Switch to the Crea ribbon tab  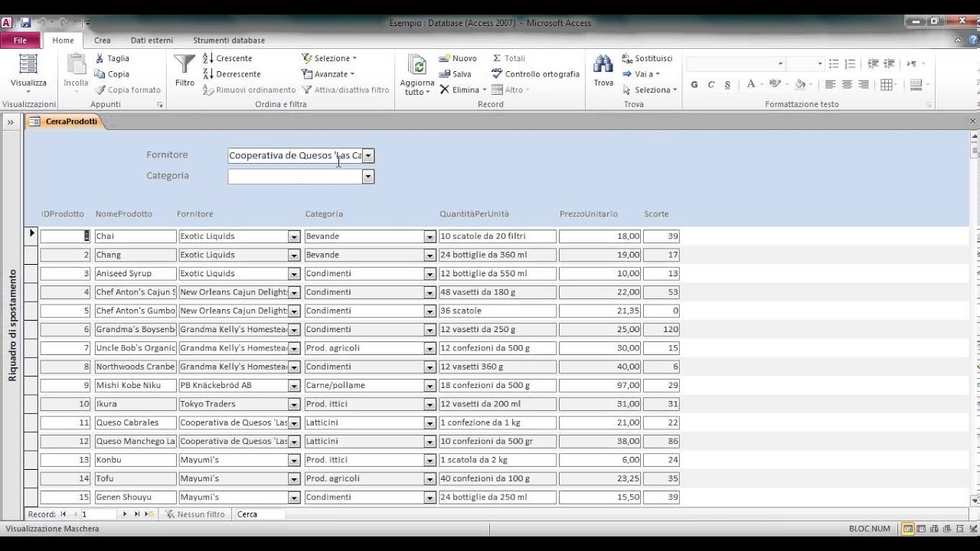pos(103,41)
